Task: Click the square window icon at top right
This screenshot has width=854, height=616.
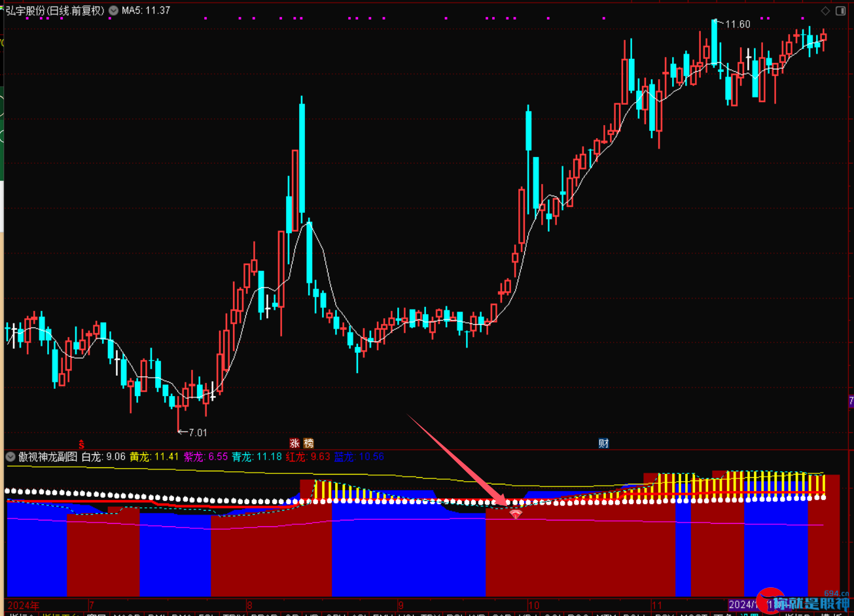Action: click(x=840, y=10)
